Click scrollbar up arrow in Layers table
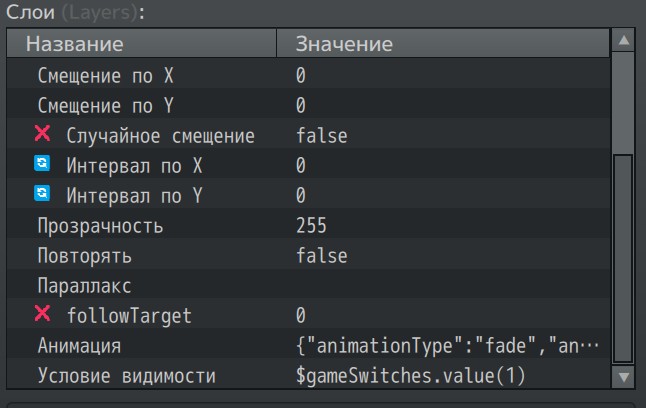This screenshot has height=408, width=646. tap(623, 40)
